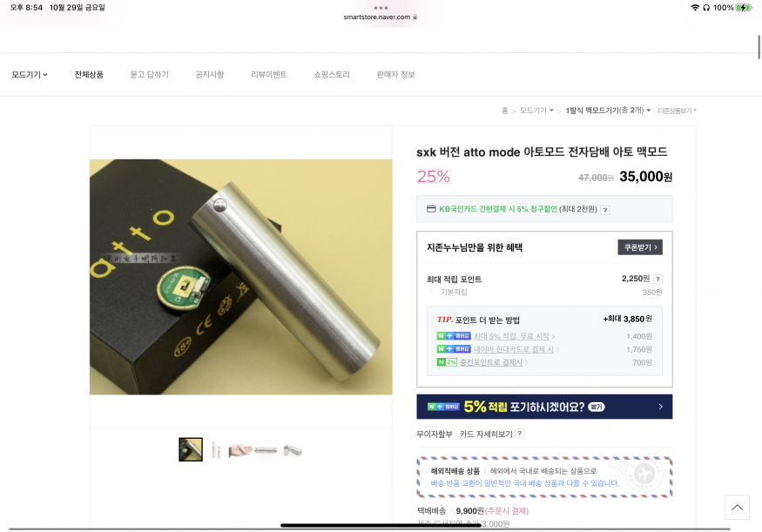Screen dimensions: 762x532
Task: Select the hand-holding-device thumbnail
Action: coord(240,450)
